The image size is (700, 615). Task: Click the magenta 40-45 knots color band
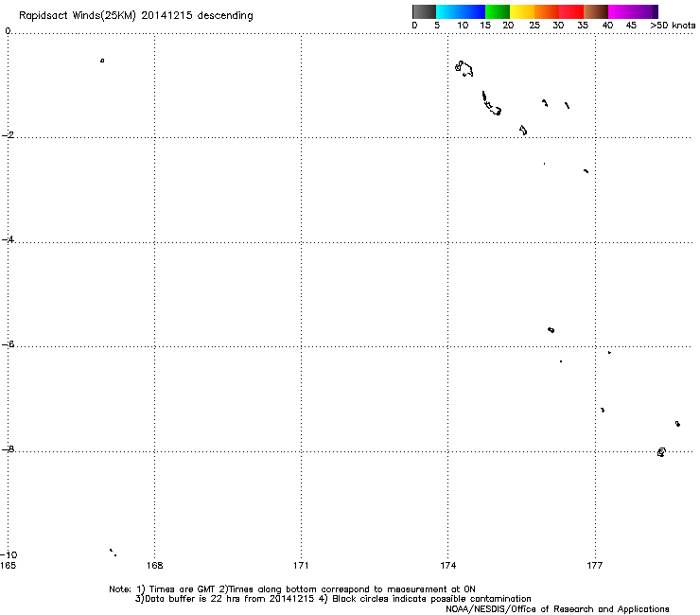click(x=620, y=11)
